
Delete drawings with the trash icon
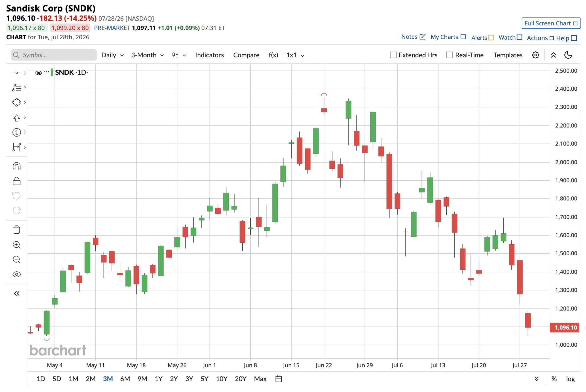[x=17, y=230]
